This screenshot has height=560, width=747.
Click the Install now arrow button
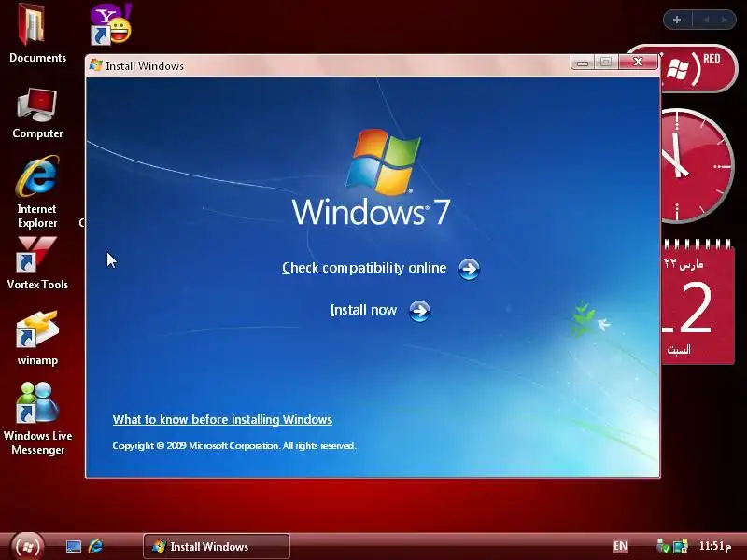pyautogui.click(x=419, y=311)
